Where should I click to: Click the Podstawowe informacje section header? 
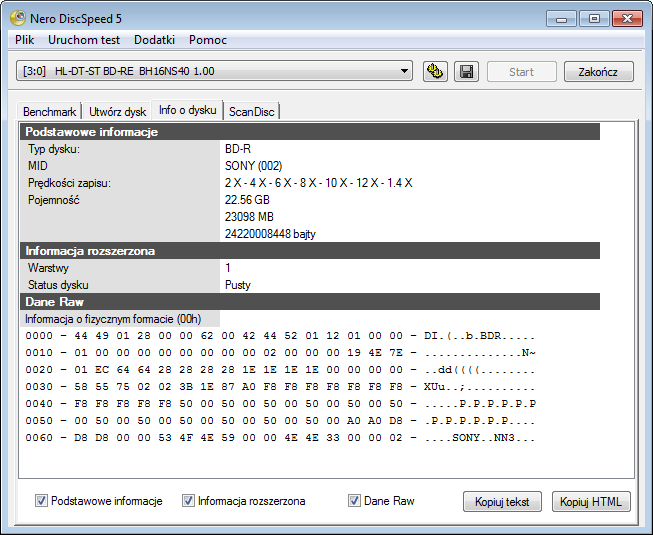click(x=310, y=132)
